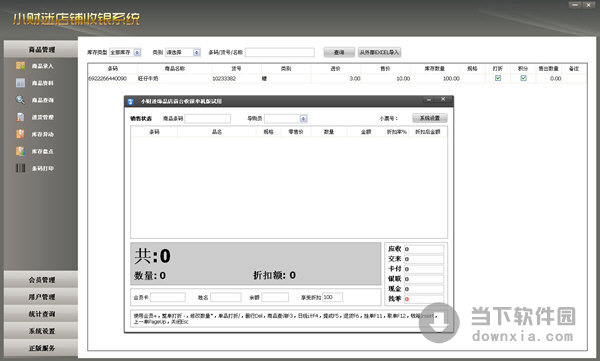Image resolution: width=600 pixels, height=361 pixels.
Task: Select the 库存盘点 sidebar icon
Action: pyautogui.click(x=20, y=151)
